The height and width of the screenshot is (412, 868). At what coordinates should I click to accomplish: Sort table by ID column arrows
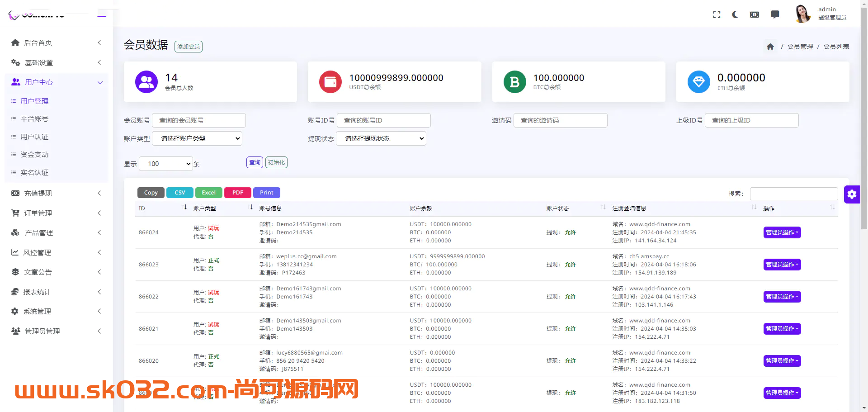tap(184, 207)
